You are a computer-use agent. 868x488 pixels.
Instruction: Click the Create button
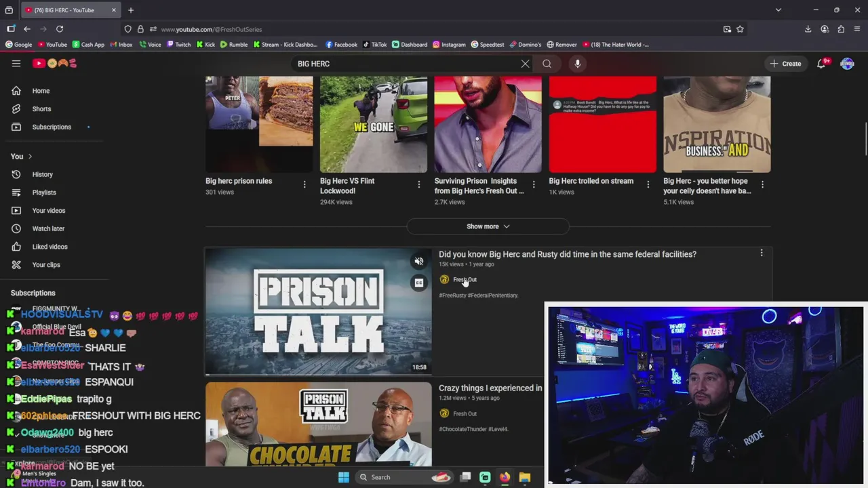pyautogui.click(x=786, y=64)
